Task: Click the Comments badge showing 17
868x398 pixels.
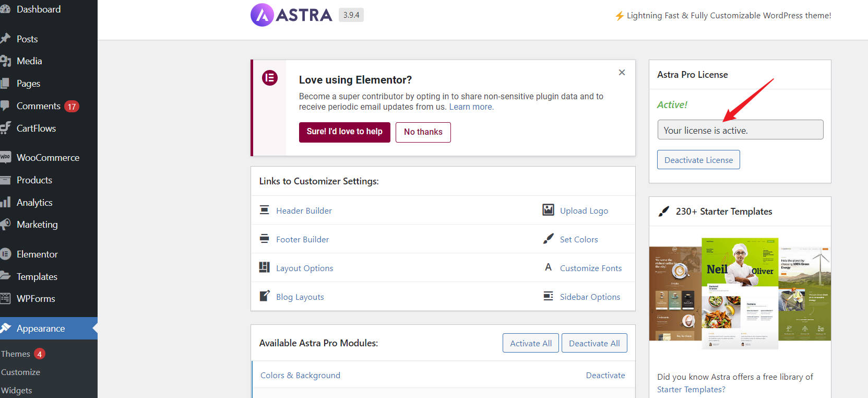Action: tap(72, 107)
